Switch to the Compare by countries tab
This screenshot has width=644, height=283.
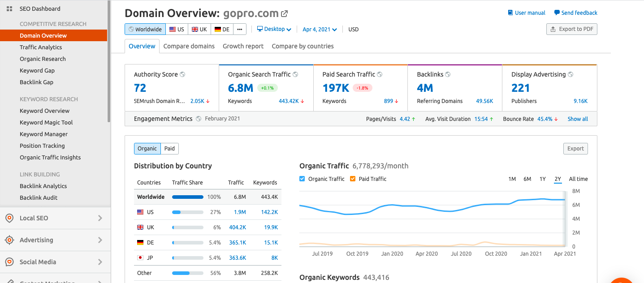pyautogui.click(x=303, y=46)
